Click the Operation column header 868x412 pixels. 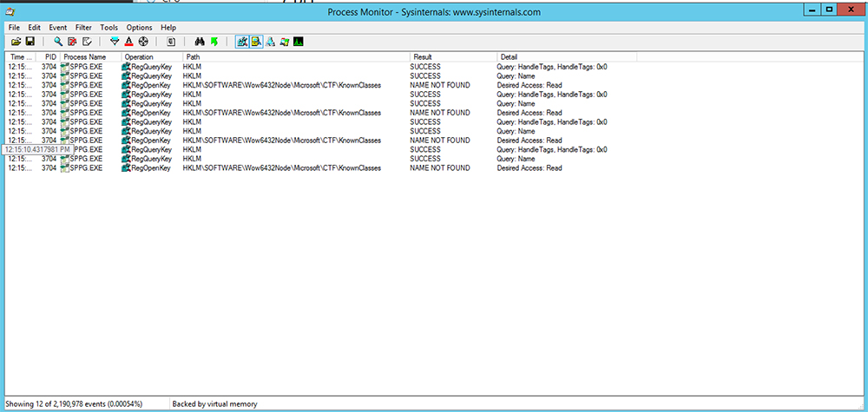coord(152,57)
